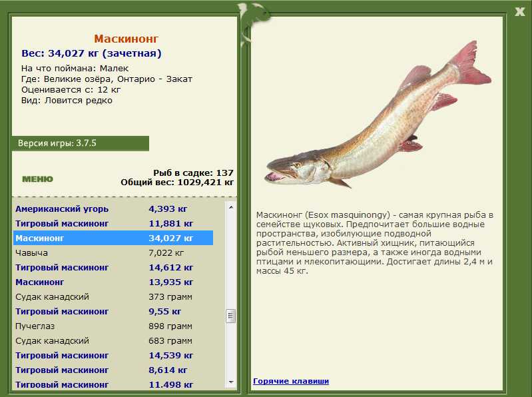The height and width of the screenshot is (397, 532).
Task: Click the Вес: 34,027 кг (зачетная) line
Action: coord(91,53)
